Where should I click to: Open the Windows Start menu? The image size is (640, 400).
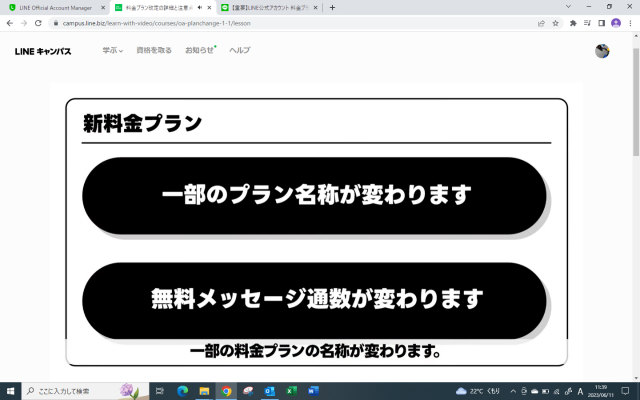click(10, 391)
